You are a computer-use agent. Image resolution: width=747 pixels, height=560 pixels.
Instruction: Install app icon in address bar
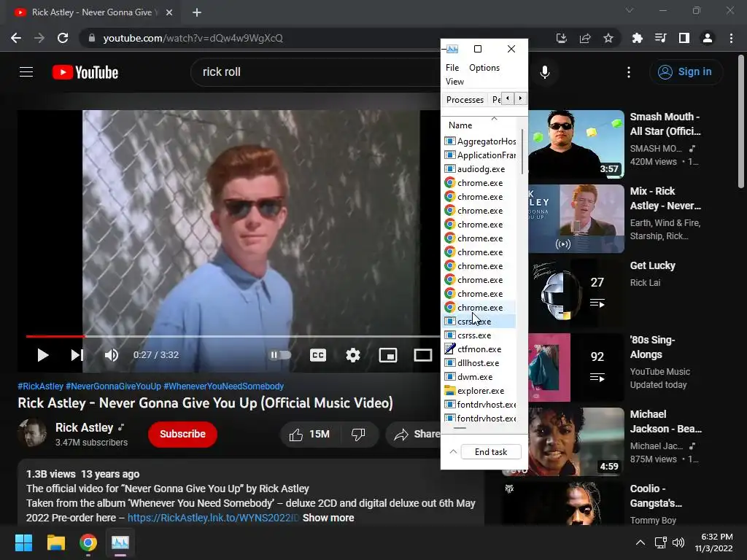(562, 38)
